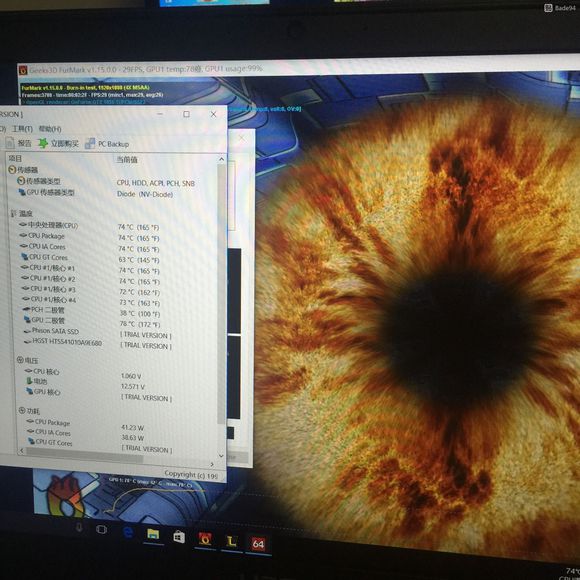
Task: Click the 当前值 column header
Action: click(x=127, y=159)
